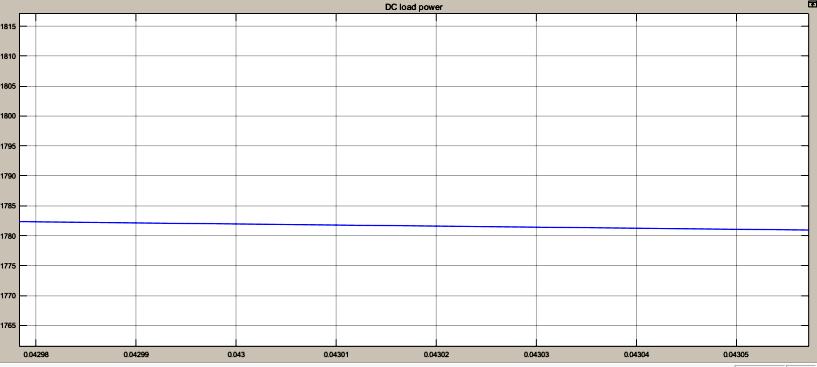The height and width of the screenshot is (367, 817).
Task: Select the DC load power plot title
Action: click(414, 7)
